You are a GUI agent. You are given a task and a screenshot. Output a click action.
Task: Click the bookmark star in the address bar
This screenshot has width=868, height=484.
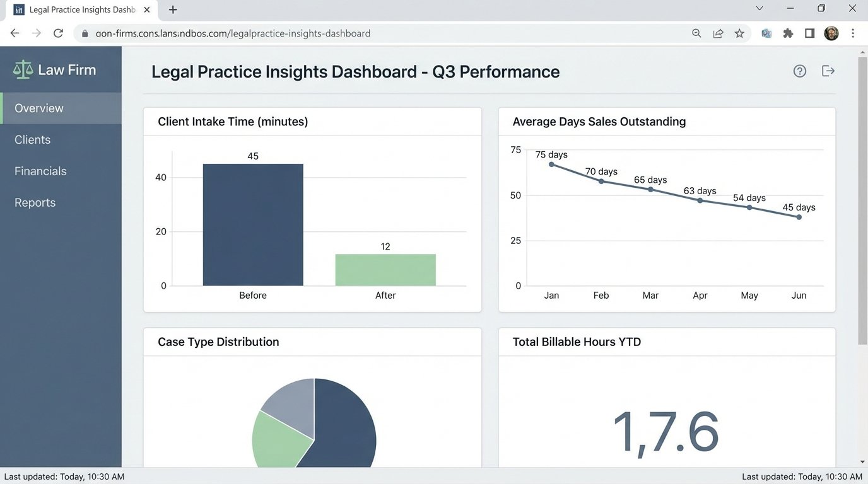pyautogui.click(x=739, y=33)
